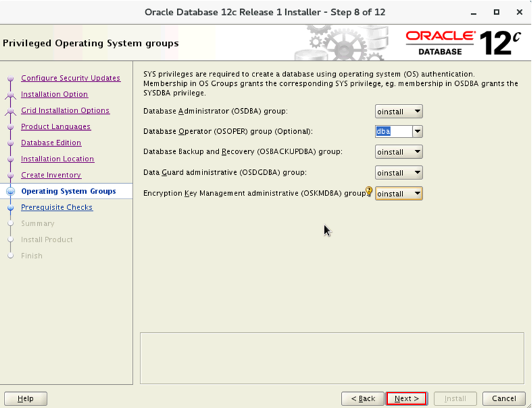Open the OSBACKUPDBA group dropdown
The height and width of the screenshot is (408, 532).
point(399,152)
